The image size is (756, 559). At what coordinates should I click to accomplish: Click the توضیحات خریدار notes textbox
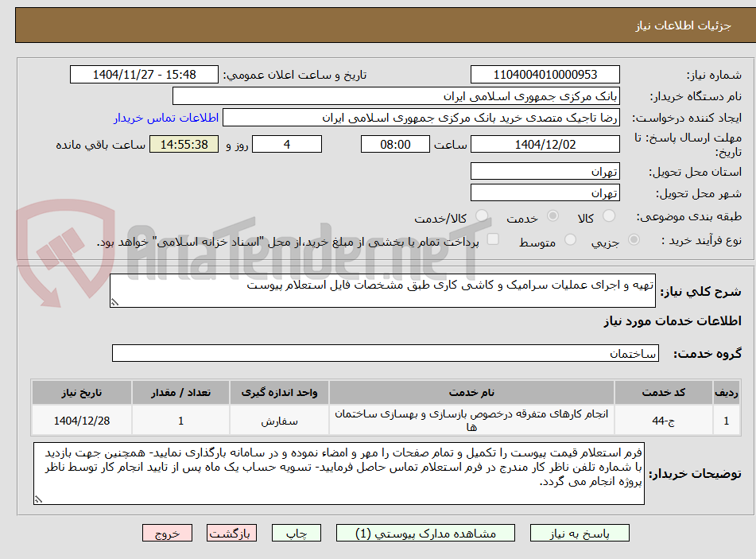(x=339, y=474)
